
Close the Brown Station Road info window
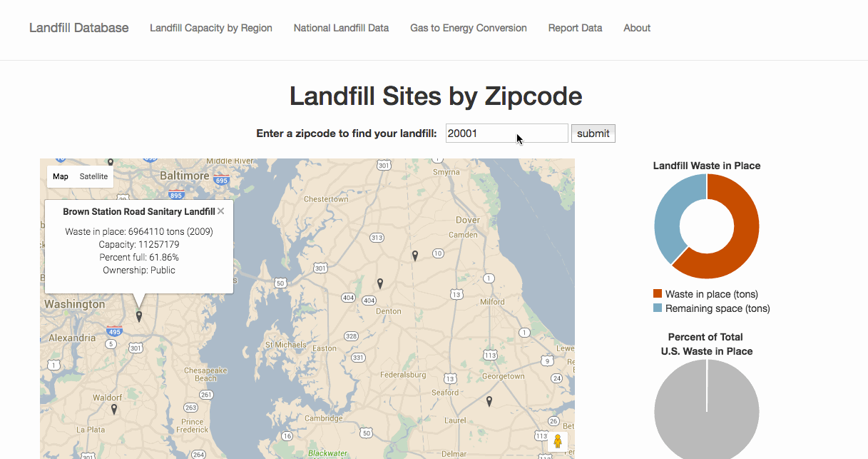click(221, 211)
